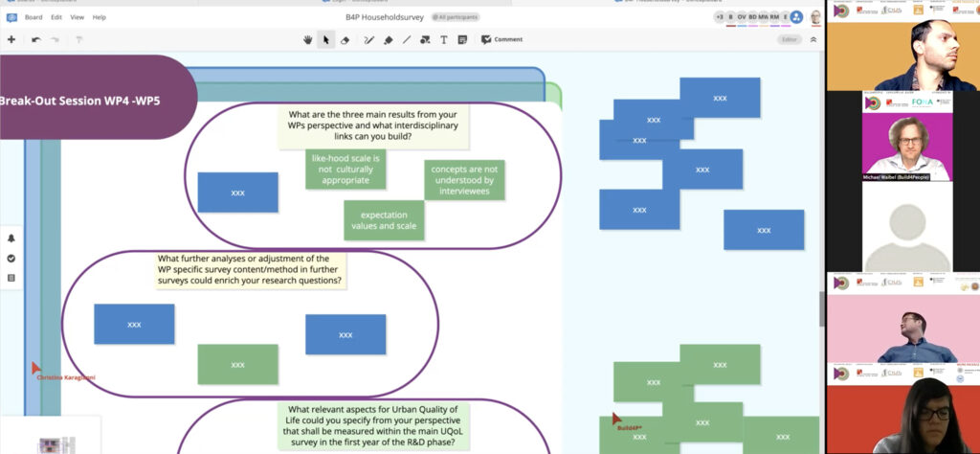This screenshot has height=454, width=980.
Task: Open the Board menu
Action: click(33, 17)
